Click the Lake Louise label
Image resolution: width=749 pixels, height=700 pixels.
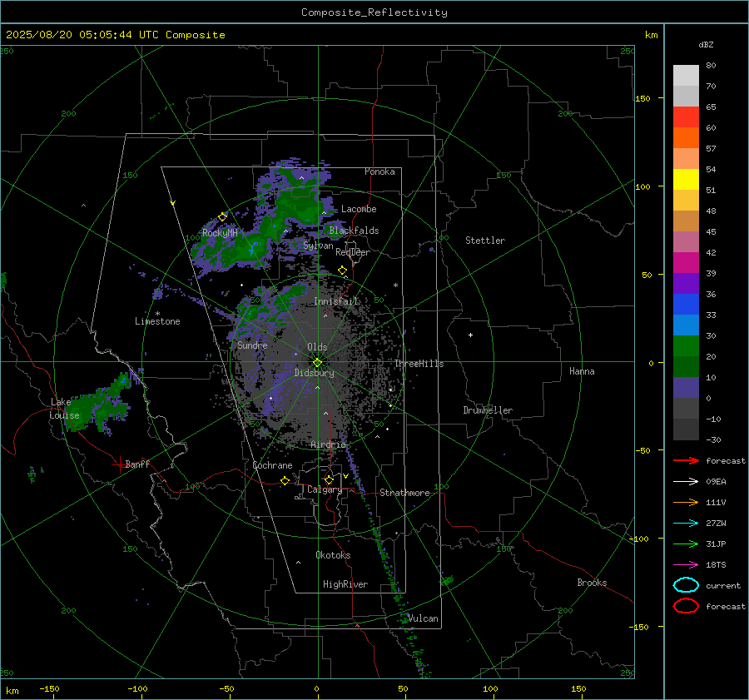pyautogui.click(x=64, y=409)
